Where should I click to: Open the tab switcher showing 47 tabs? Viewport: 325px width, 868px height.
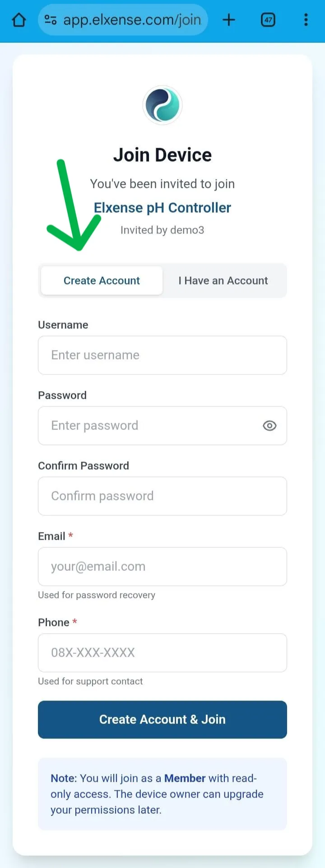pyautogui.click(x=268, y=20)
